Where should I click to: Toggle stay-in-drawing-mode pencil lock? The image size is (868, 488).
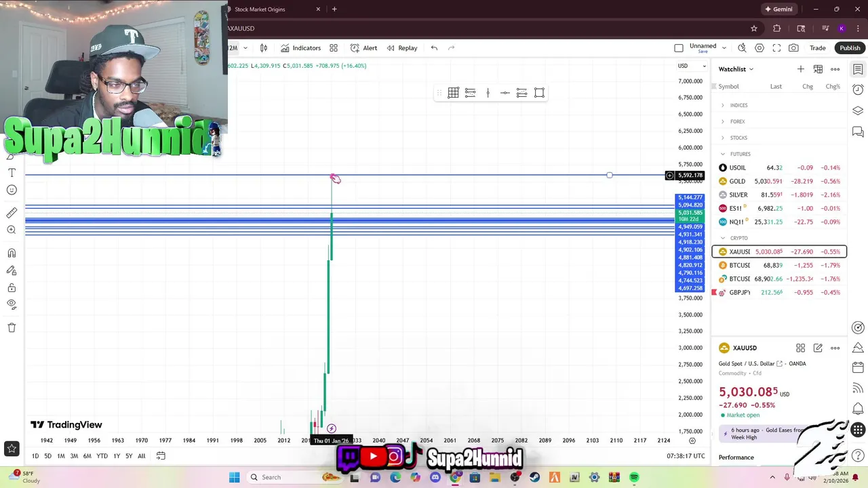(x=12, y=270)
